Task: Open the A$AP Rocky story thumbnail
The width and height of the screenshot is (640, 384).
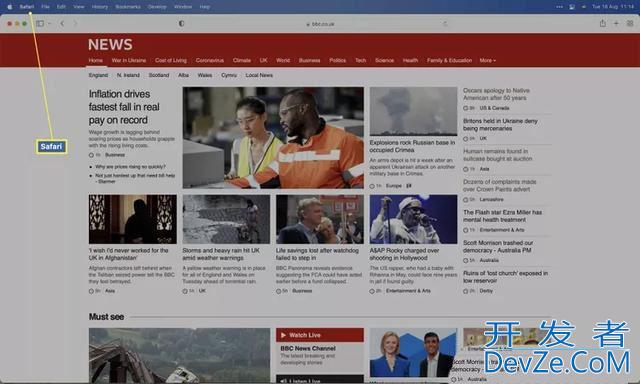Action: 413,219
